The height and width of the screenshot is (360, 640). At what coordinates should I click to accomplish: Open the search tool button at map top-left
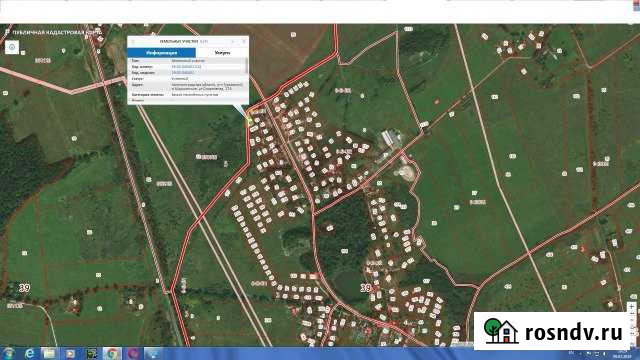12,47
